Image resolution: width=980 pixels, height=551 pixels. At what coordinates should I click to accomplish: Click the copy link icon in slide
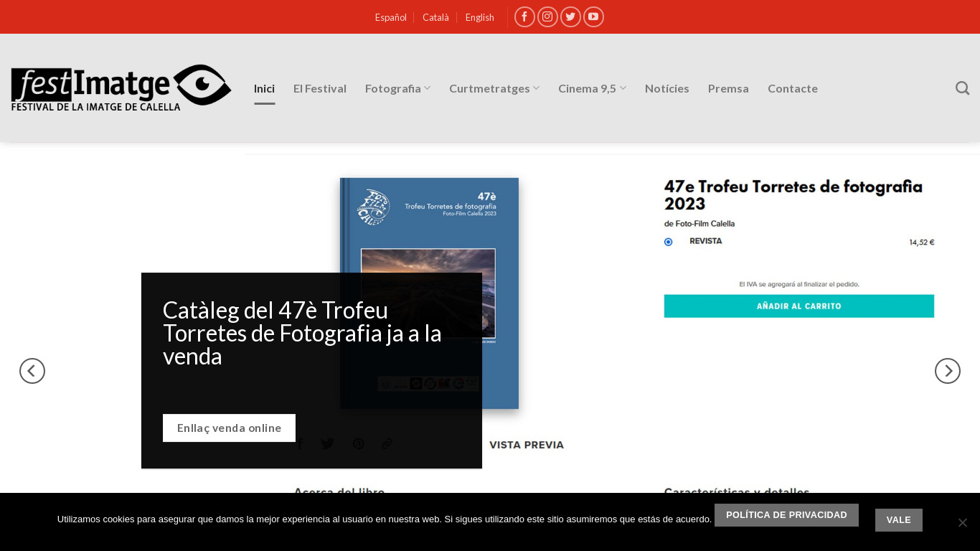tap(387, 444)
